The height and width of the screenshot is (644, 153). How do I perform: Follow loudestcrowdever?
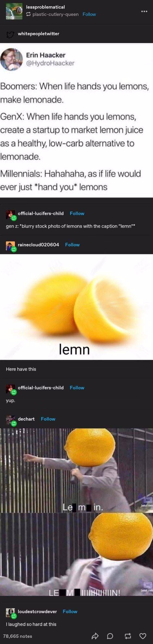tap(70, 611)
